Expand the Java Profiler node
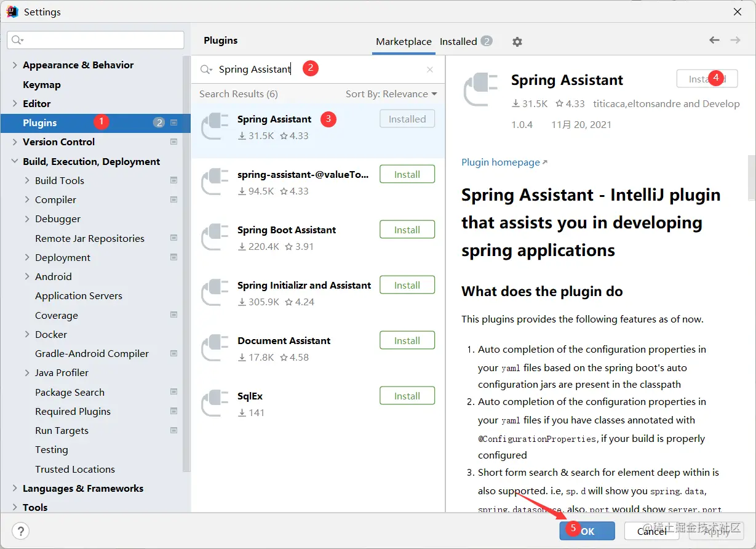The height and width of the screenshot is (549, 756). [x=27, y=372]
